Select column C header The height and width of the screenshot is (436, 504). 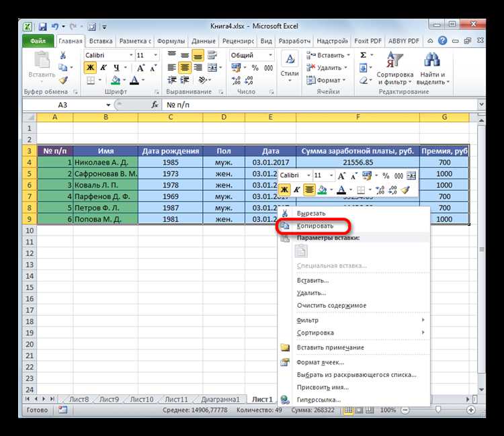[171, 118]
